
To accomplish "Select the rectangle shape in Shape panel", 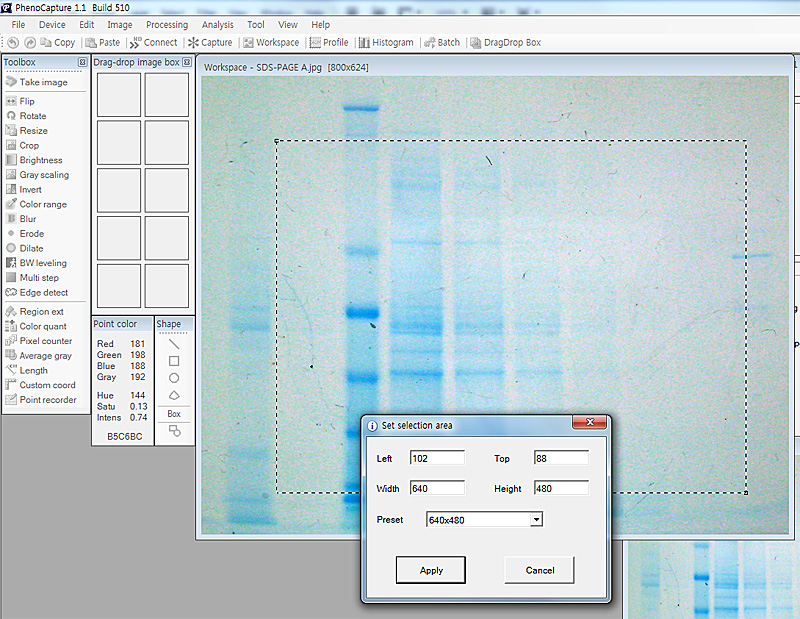I will click(x=174, y=361).
